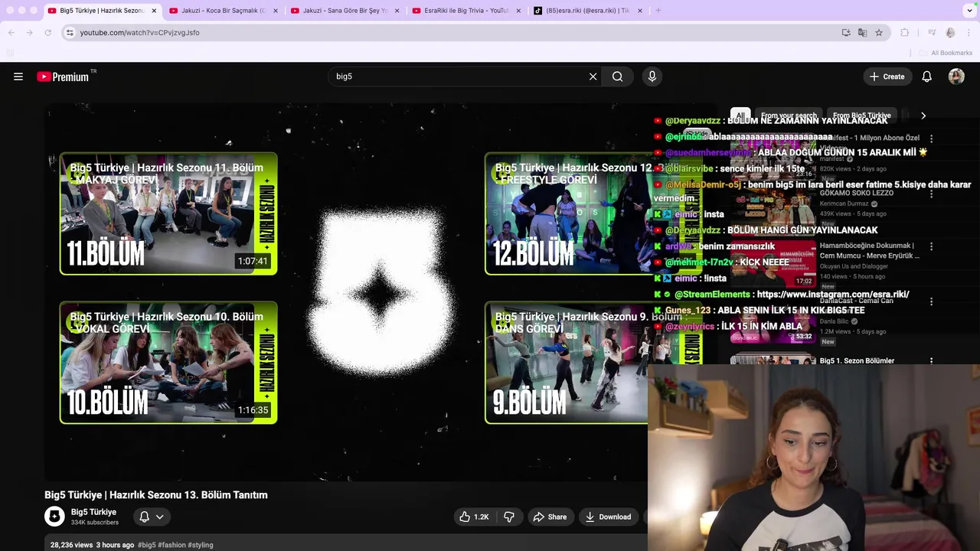Download the video
The height and width of the screenshot is (551, 980).
pyautogui.click(x=609, y=517)
